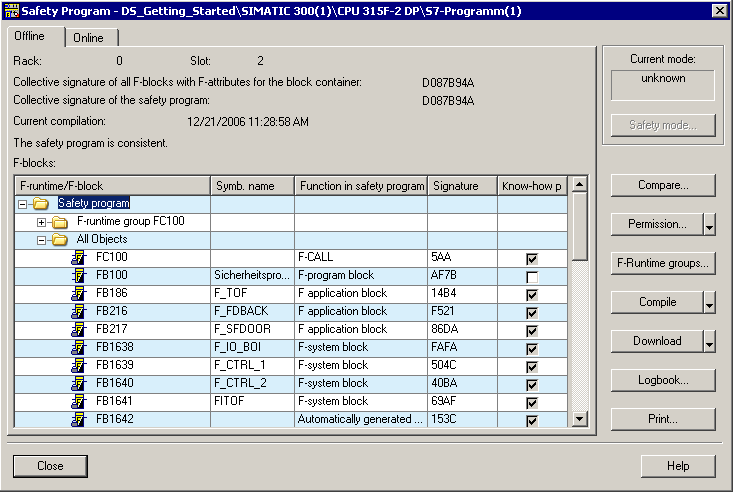This screenshot has height=492, width=733.
Task: Click the Compare... button
Action: [x=663, y=185]
